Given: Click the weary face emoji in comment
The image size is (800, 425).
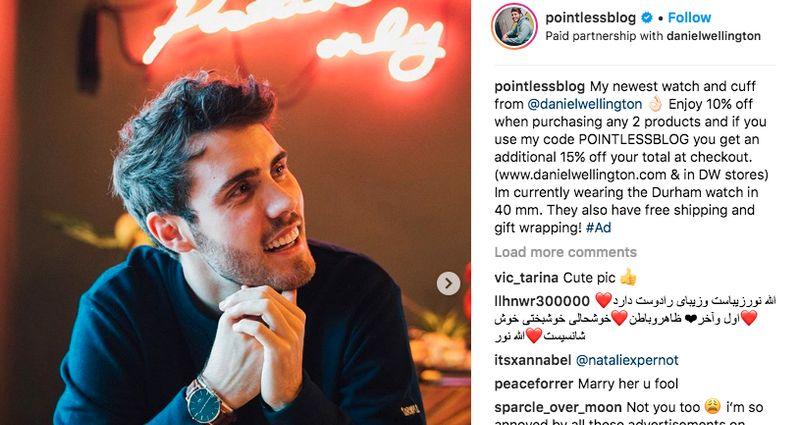Looking at the screenshot, I should click(712, 407).
